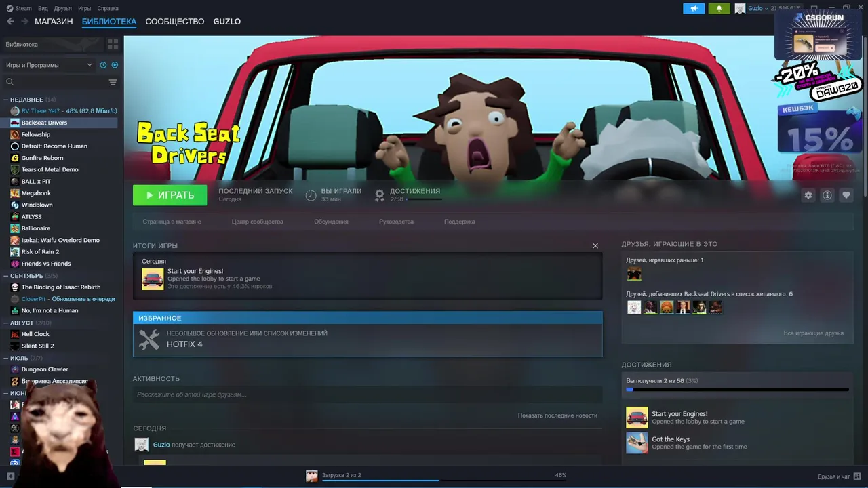Viewport: 868px width, 488px height.
Task: Open friends and chat icon
Action: click(858, 476)
